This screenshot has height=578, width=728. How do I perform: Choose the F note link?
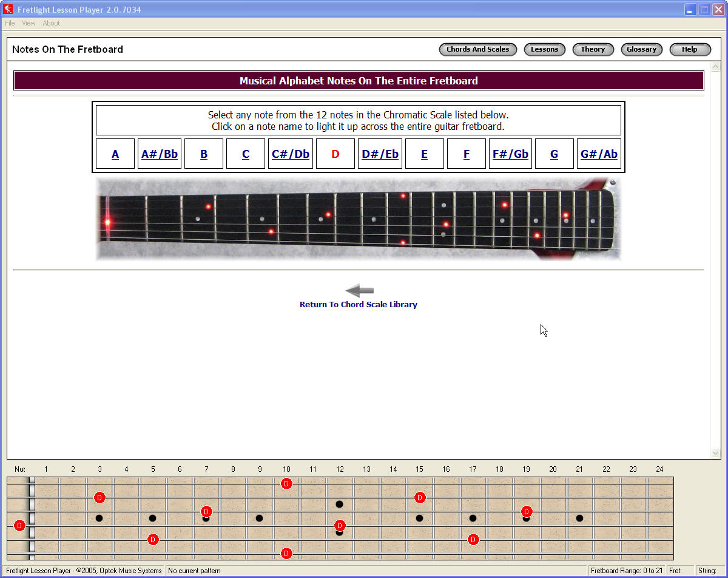(467, 154)
